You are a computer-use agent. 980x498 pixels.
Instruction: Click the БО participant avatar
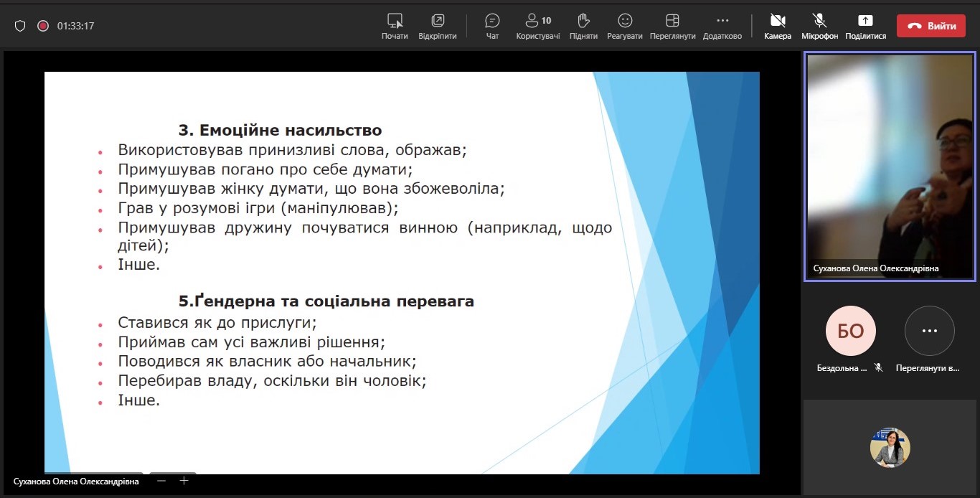(x=850, y=331)
